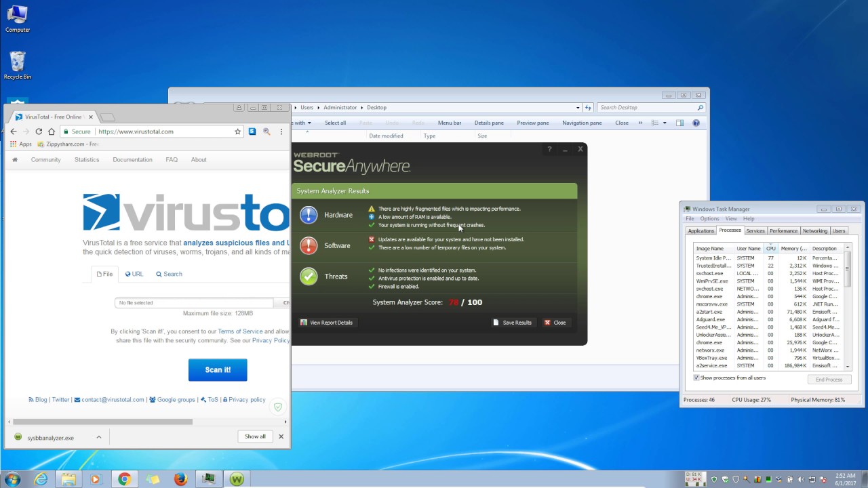Open Webroot help question mark
868x488 pixels.
pos(549,149)
